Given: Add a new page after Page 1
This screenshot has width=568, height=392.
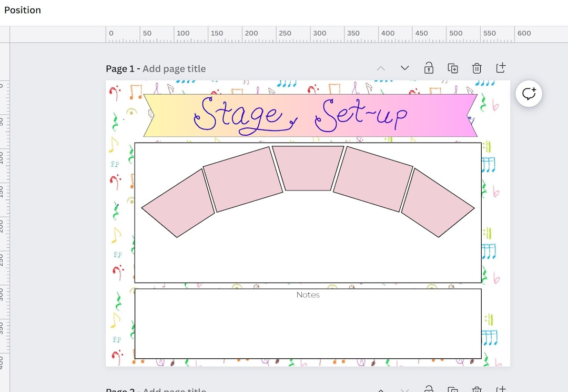Looking at the screenshot, I should (x=501, y=68).
